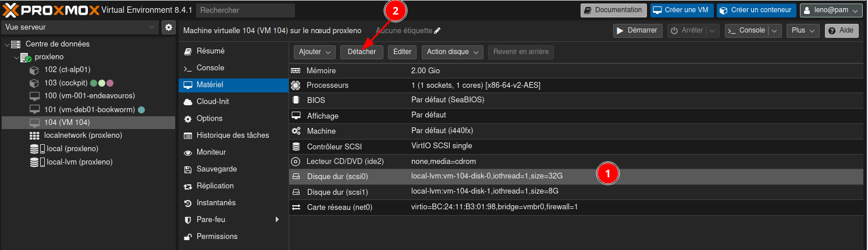Image resolution: width=868 pixels, height=250 pixels.
Task: Open the Vue serveur dropdown
Action: [80, 27]
